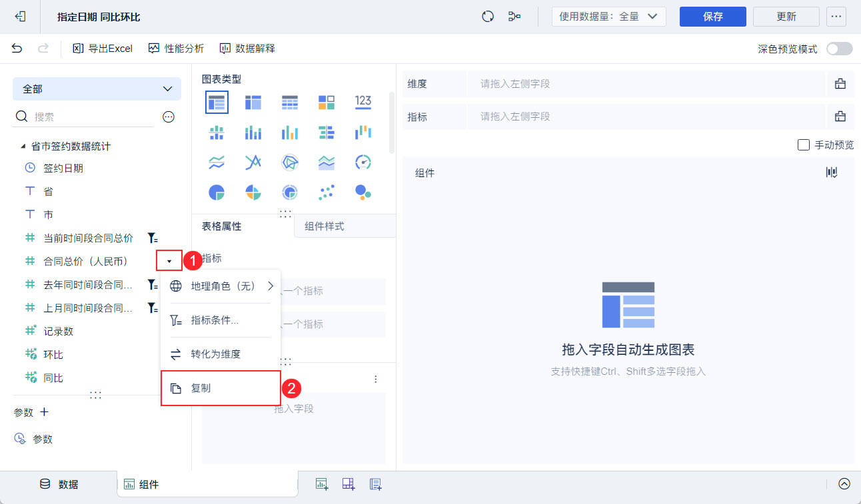This screenshot has width=861, height=504.
Task: Select the cross table chart type
Action: pyautogui.click(x=253, y=102)
